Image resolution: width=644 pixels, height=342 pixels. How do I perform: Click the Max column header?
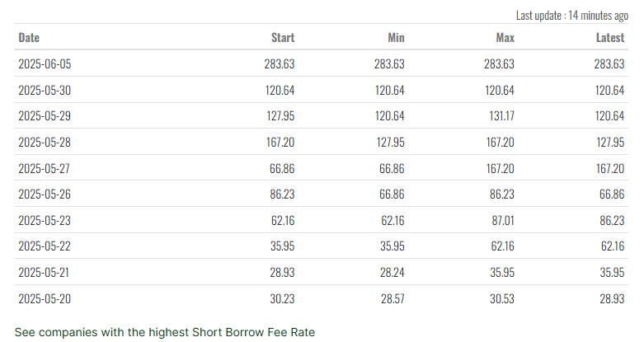pyautogui.click(x=505, y=38)
